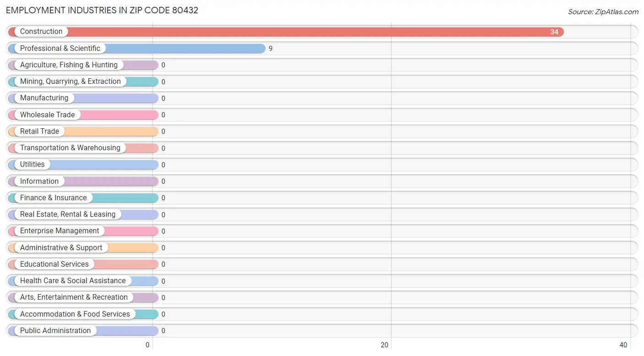Select the Mining, Quarrying, & Extraction label
Viewport: 644px width, 356px height.
tap(71, 82)
